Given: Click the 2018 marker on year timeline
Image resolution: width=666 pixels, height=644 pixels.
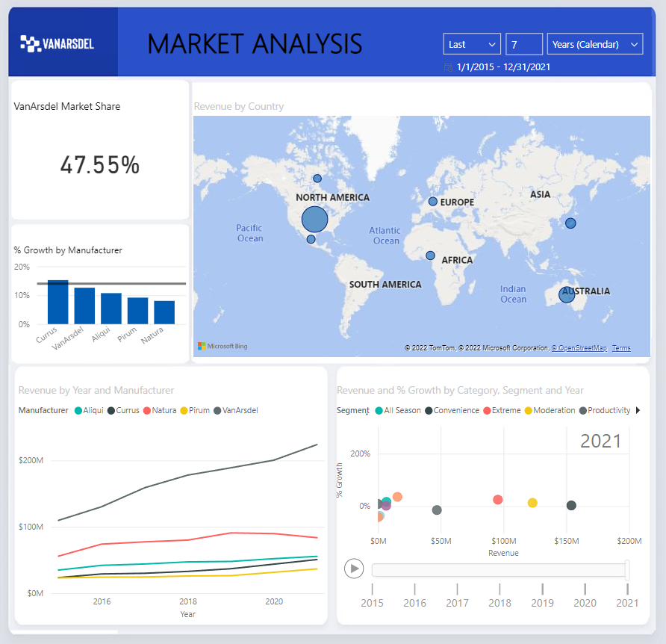Looking at the screenshot, I should pos(500,603).
